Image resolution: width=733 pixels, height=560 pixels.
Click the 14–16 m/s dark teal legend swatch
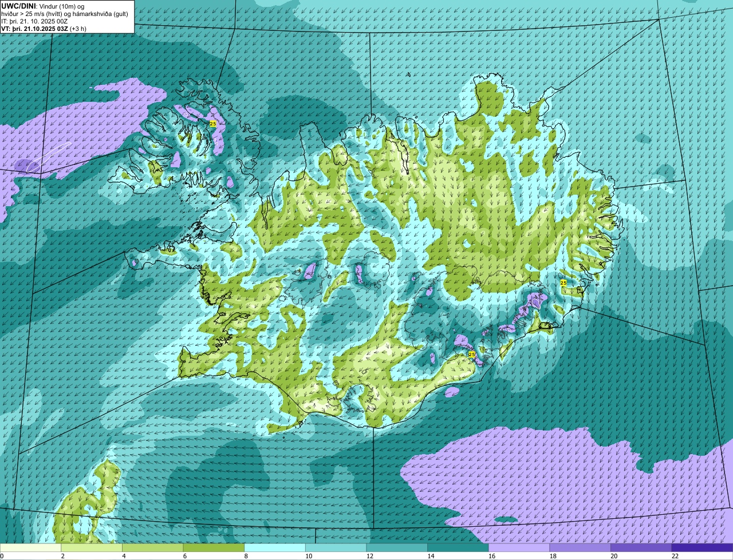coord(458,547)
